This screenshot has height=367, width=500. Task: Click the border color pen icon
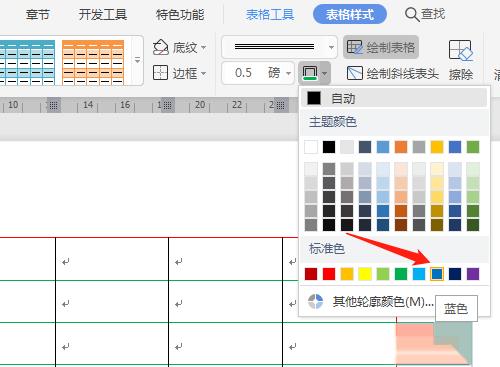coord(310,73)
